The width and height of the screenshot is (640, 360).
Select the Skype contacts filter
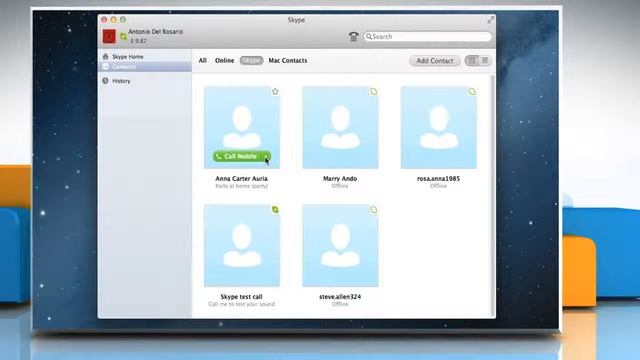point(251,60)
